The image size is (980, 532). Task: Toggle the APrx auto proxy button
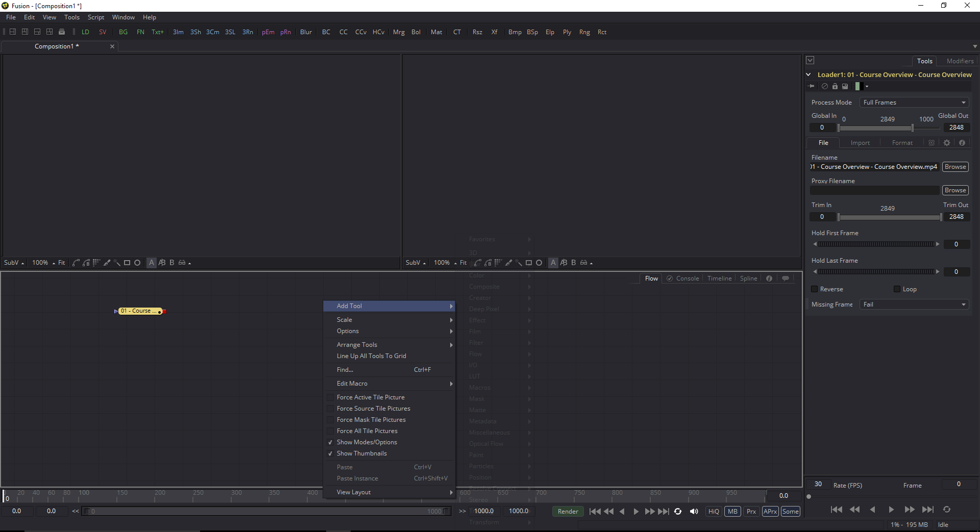(770, 511)
